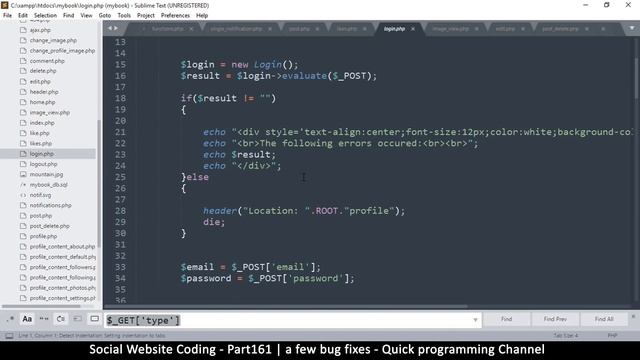Screen dimensions: 640x360
Task: Click the header.php file icon
Action: point(23,92)
